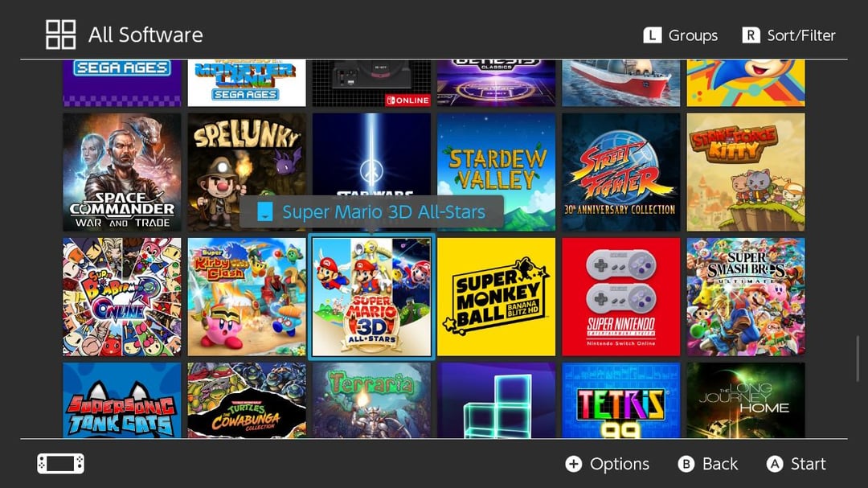
Task: Tap the Options button
Action: pos(608,464)
